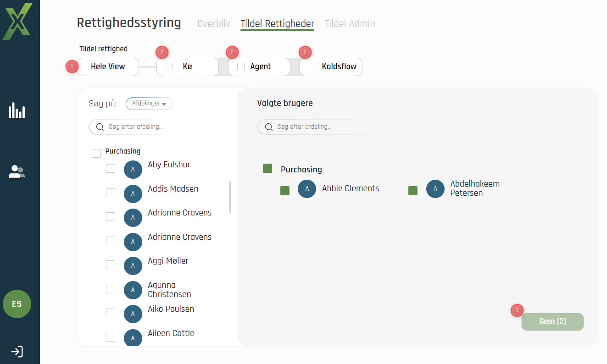Enable the Kø checkbox
The width and height of the screenshot is (607, 364).
169,66
